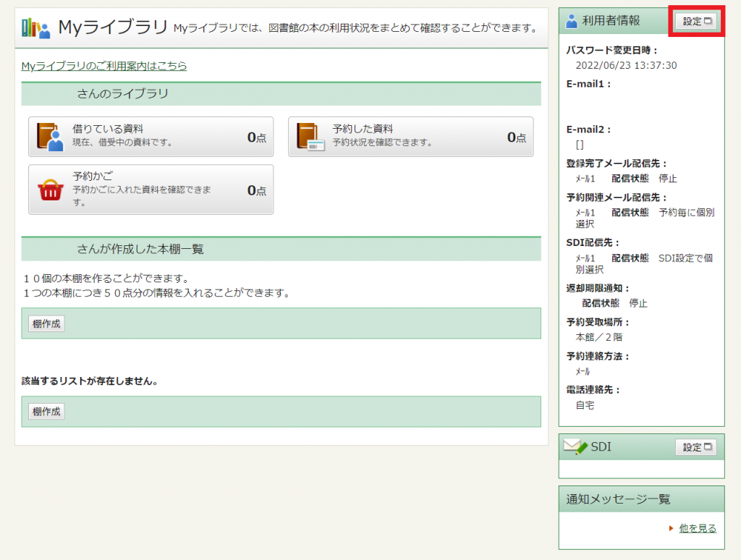
Task: Click 停止 next to 配信状態 for 登録完了メール
Action: point(667,179)
